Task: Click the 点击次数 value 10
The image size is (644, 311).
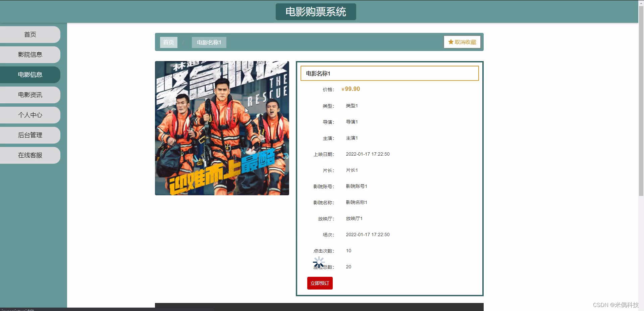Action: (x=348, y=251)
